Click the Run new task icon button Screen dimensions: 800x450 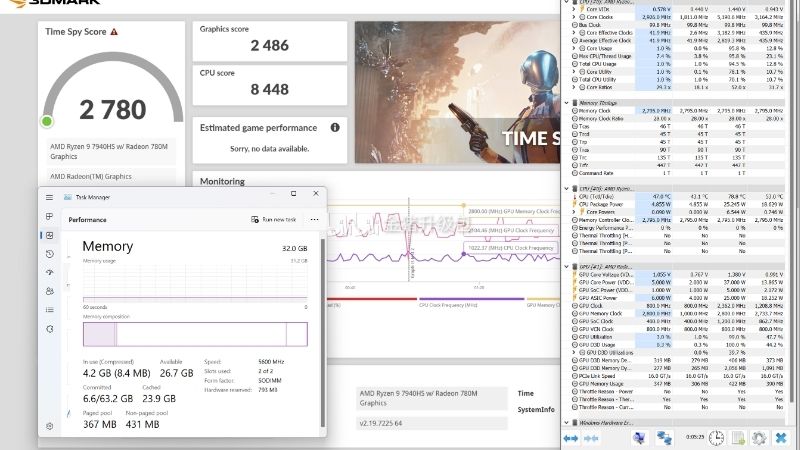pos(273,219)
